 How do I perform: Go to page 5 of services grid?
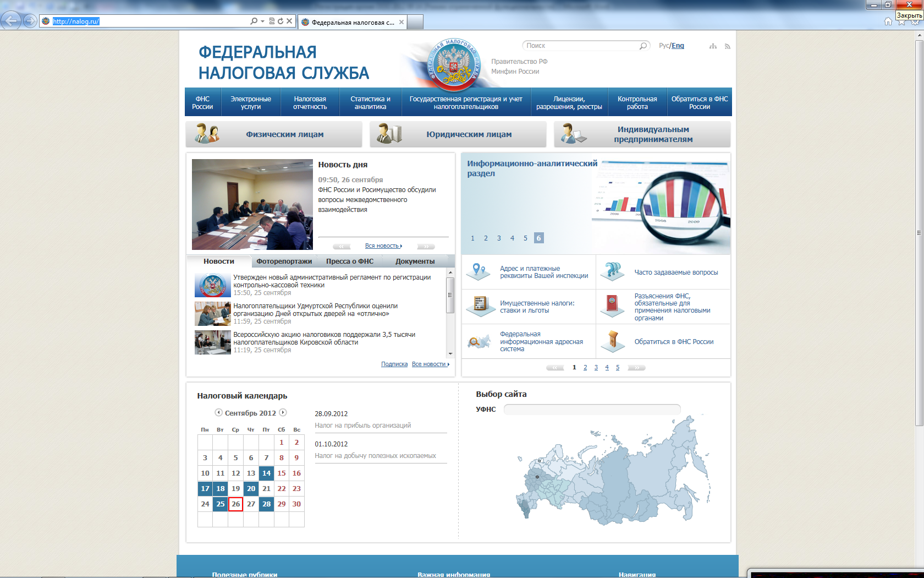click(618, 368)
